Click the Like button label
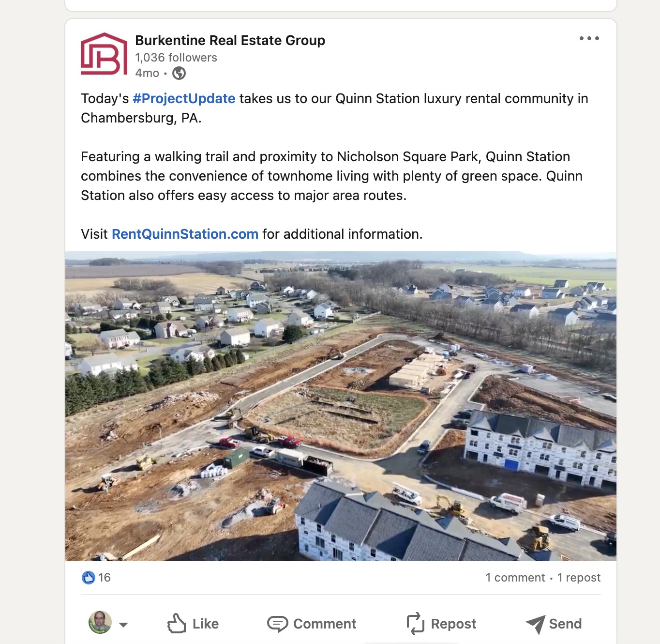The image size is (660, 644). (206, 624)
